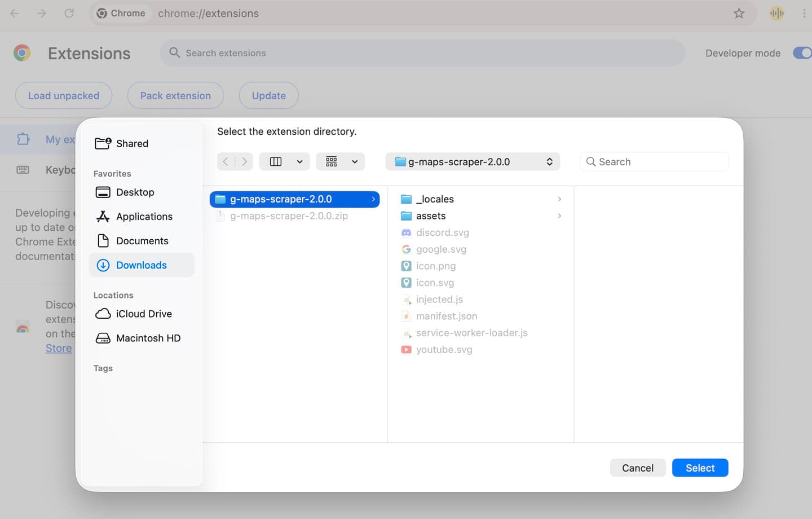Click the Load unpacked button
Viewport: 812px width, 519px height.
[x=64, y=96]
